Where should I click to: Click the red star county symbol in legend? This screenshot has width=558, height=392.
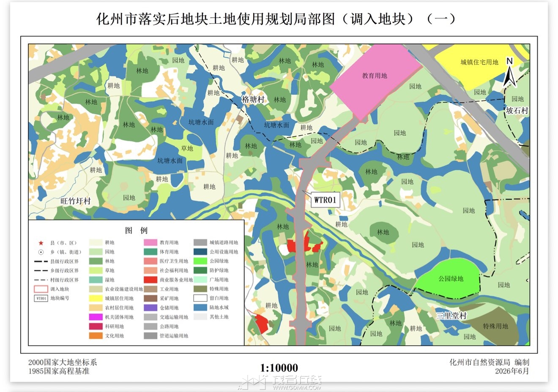[x=41, y=243]
